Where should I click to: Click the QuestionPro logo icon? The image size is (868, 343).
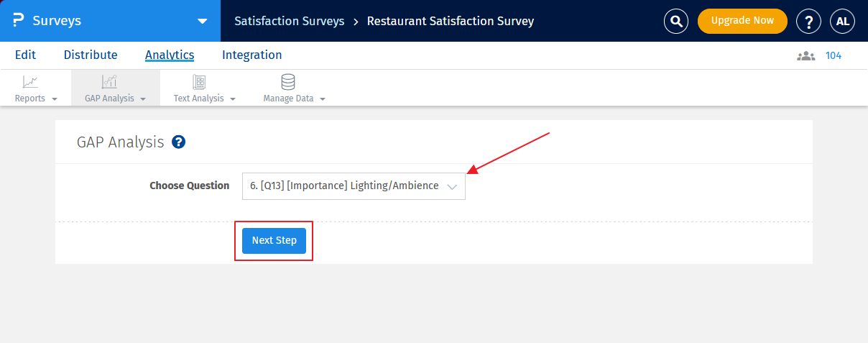point(18,21)
